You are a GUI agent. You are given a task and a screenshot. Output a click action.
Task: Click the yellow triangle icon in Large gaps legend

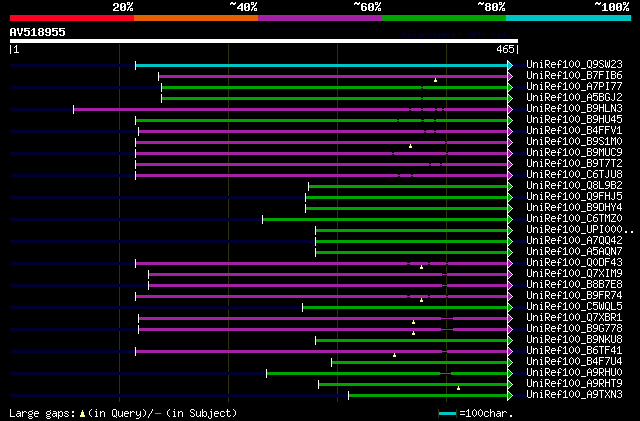pos(82,414)
